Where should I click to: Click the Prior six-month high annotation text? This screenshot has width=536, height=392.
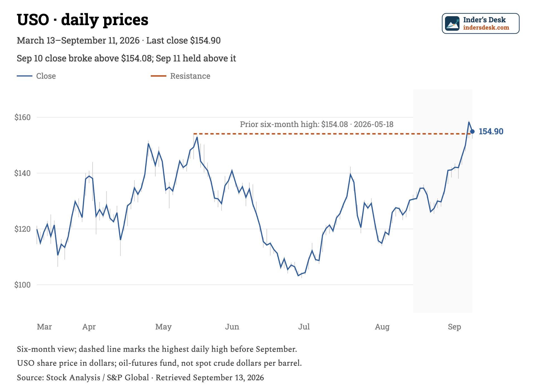tap(317, 124)
